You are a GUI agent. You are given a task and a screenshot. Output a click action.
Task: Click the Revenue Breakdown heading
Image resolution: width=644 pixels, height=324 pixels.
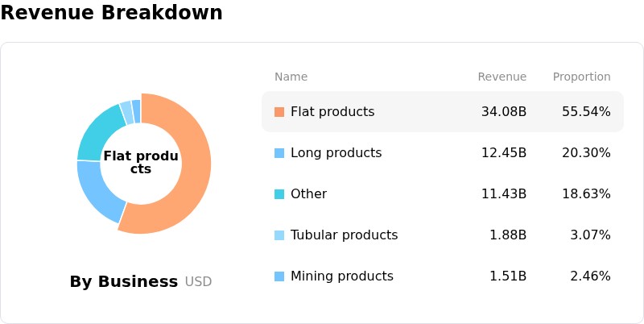coord(111,12)
